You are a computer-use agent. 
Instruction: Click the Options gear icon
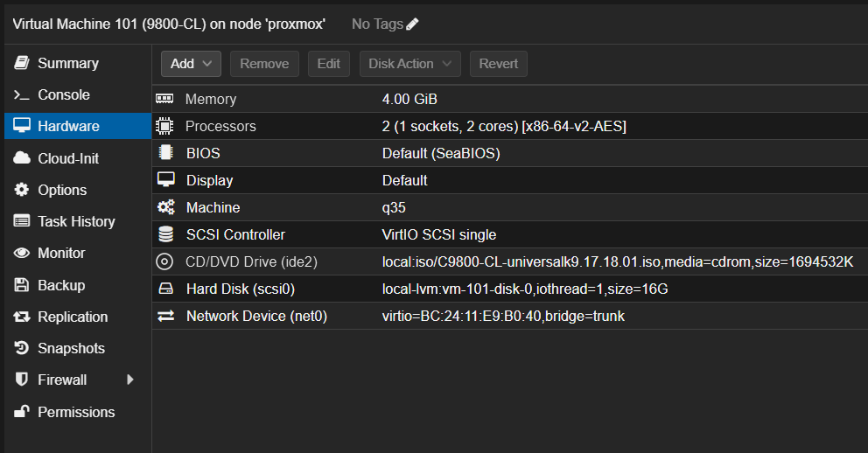[22, 190]
